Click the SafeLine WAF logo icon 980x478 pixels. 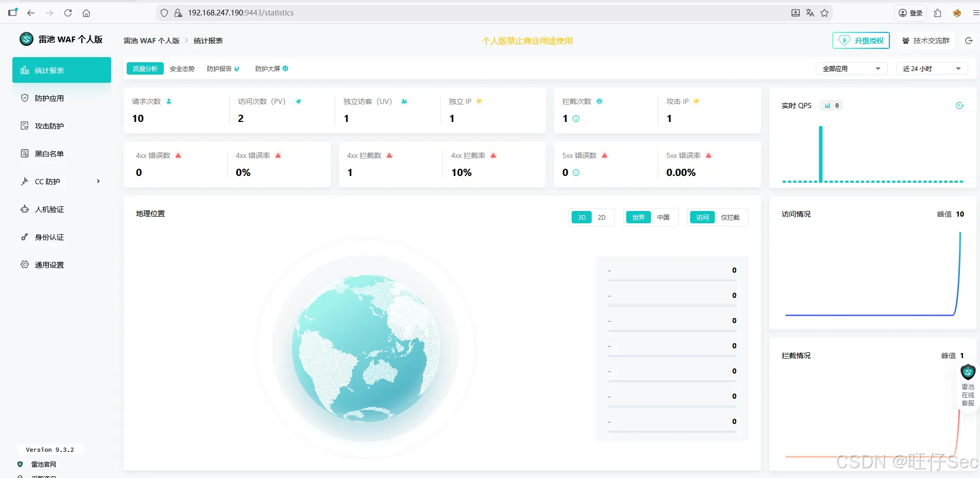[26, 39]
